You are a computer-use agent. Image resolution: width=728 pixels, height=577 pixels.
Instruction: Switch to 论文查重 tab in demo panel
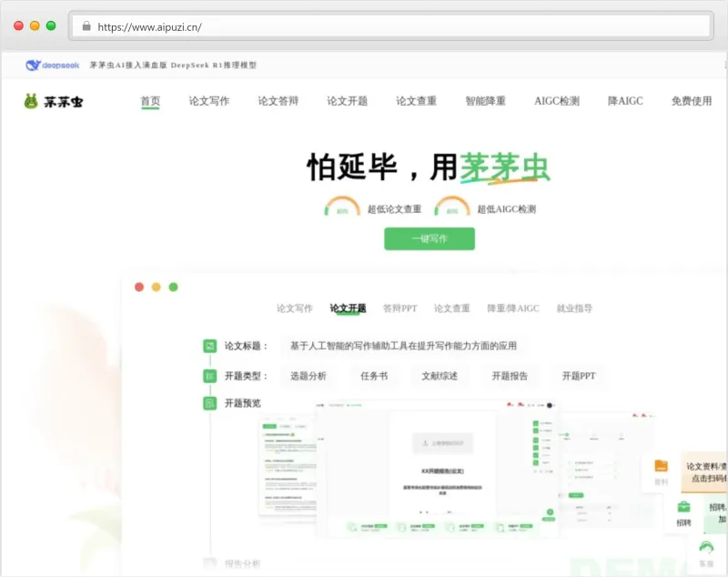click(x=451, y=309)
